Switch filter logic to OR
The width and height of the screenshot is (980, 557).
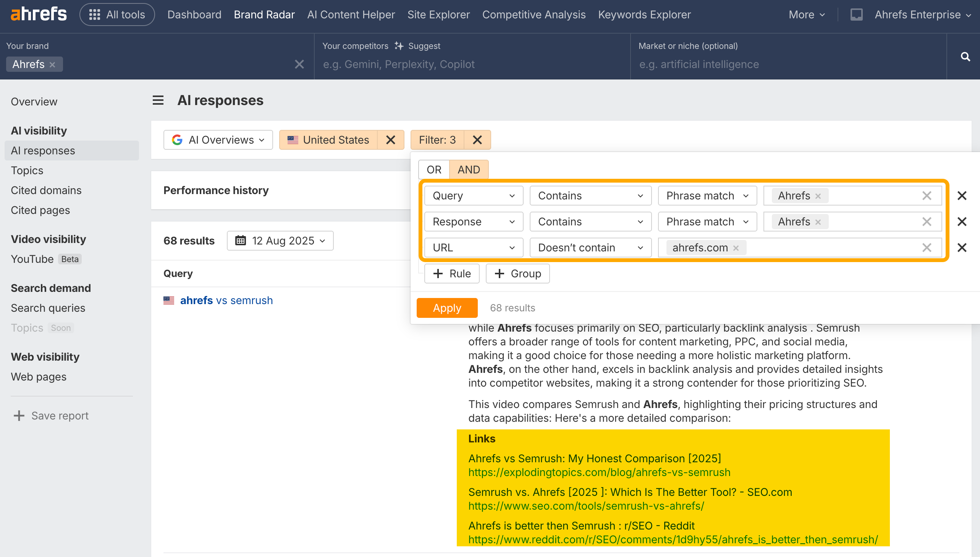(x=433, y=170)
